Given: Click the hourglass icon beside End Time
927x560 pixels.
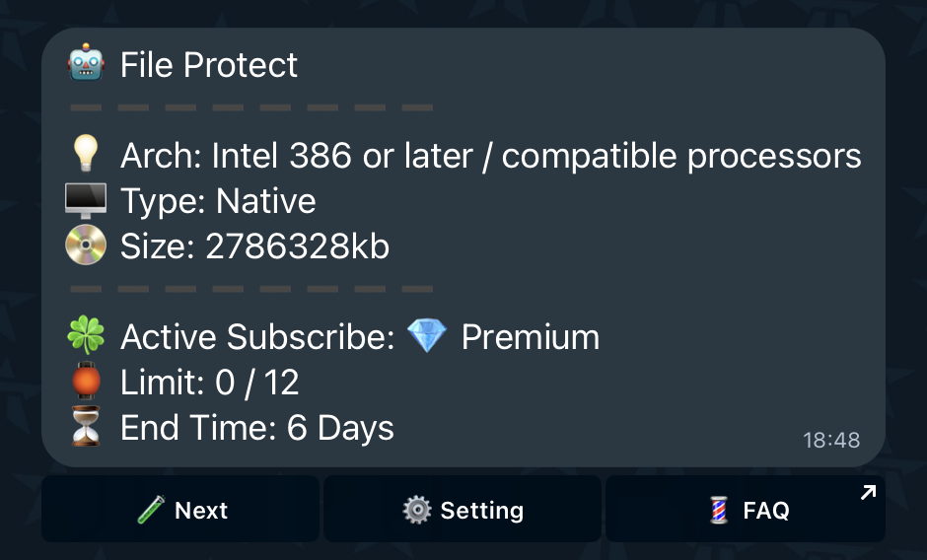Looking at the screenshot, I should 86,426.
